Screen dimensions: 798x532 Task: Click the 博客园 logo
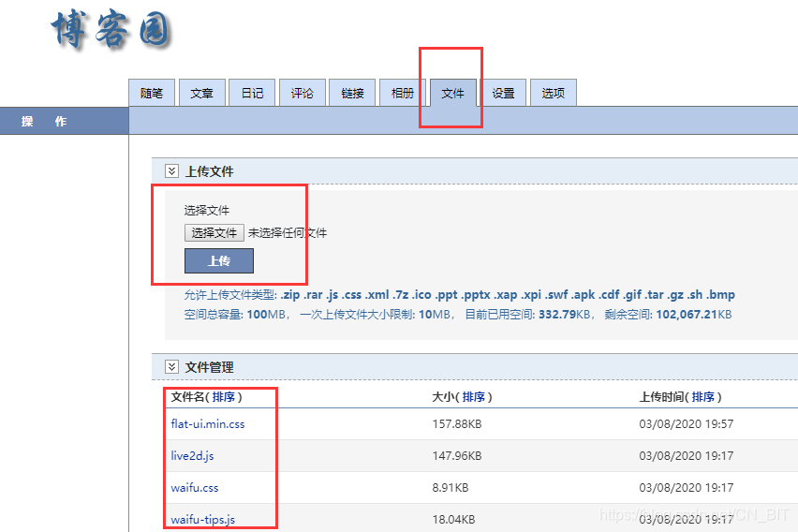click(111, 31)
